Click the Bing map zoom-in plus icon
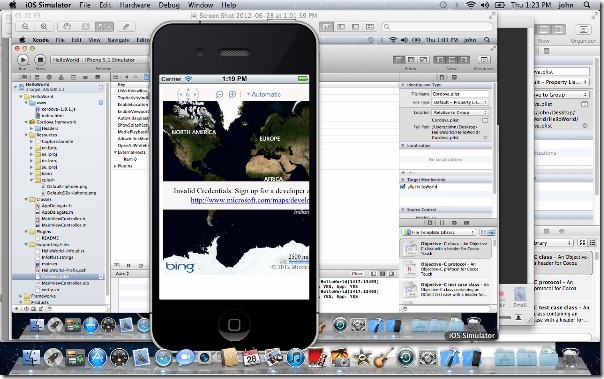604x379 pixels. (232, 94)
